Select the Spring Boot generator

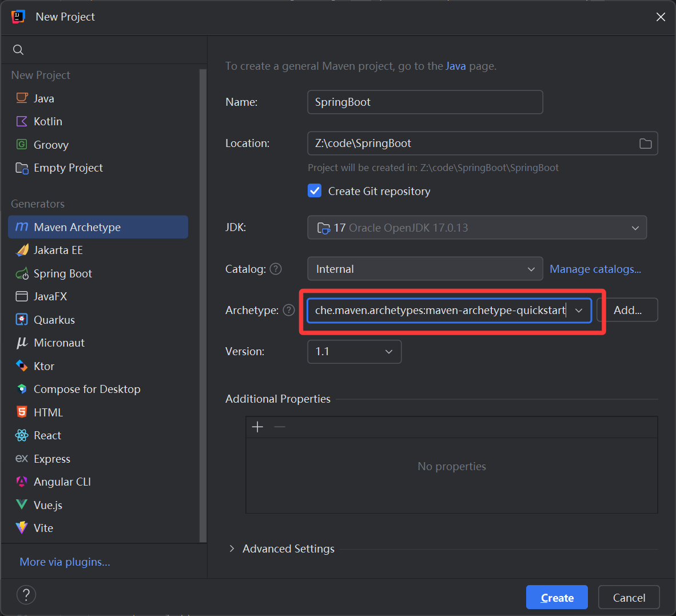(62, 273)
